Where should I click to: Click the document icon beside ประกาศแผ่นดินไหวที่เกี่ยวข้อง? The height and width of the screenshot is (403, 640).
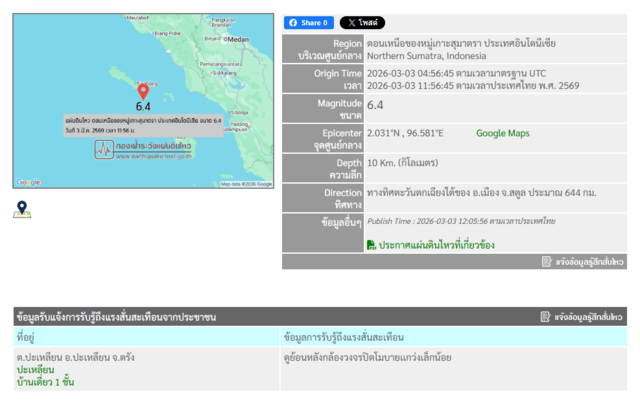(x=371, y=245)
